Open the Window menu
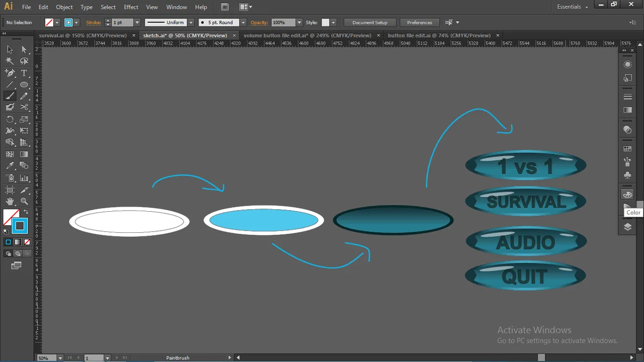The height and width of the screenshot is (362, 644). [177, 7]
